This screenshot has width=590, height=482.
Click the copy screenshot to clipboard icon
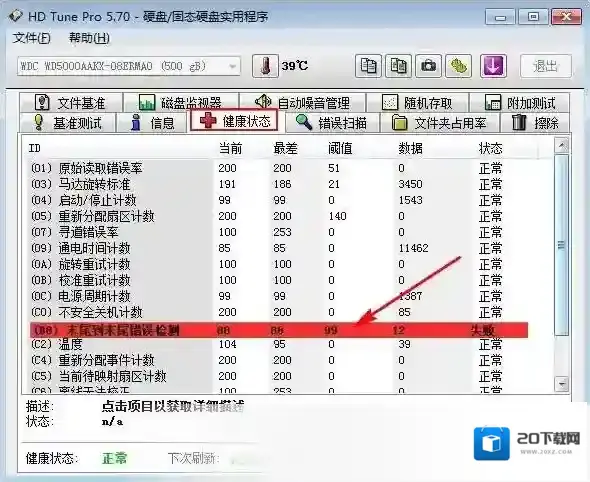[x=398, y=66]
